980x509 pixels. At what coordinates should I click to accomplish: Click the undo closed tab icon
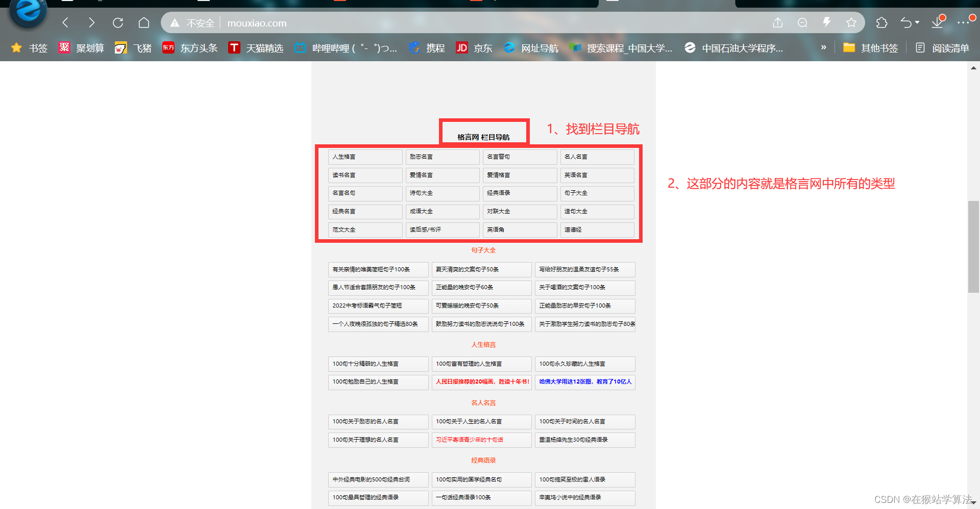(x=906, y=22)
